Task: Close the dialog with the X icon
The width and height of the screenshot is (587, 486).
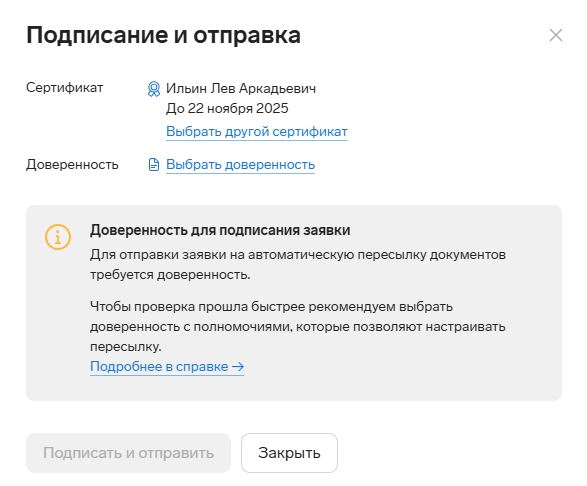Action: tap(556, 36)
